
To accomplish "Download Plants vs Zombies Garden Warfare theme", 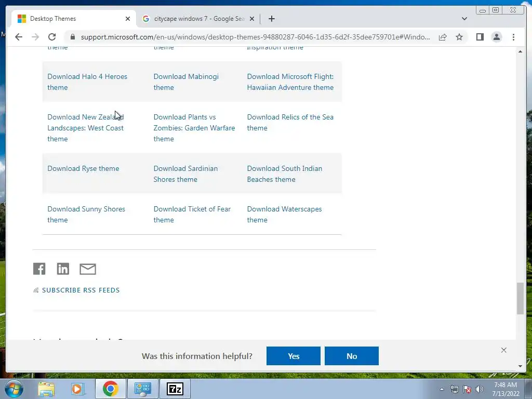I will (x=194, y=128).
